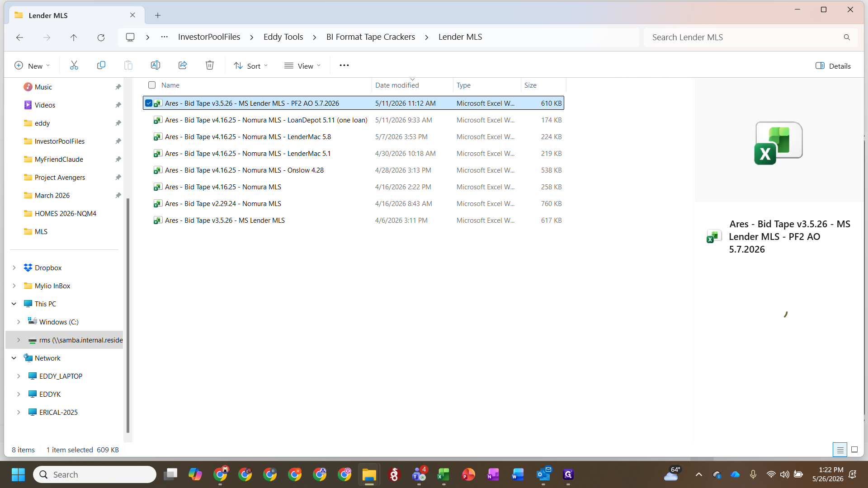Viewport: 868px width, 488px height.
Task: Open OneNote from the taskbar
Action: 493,474
